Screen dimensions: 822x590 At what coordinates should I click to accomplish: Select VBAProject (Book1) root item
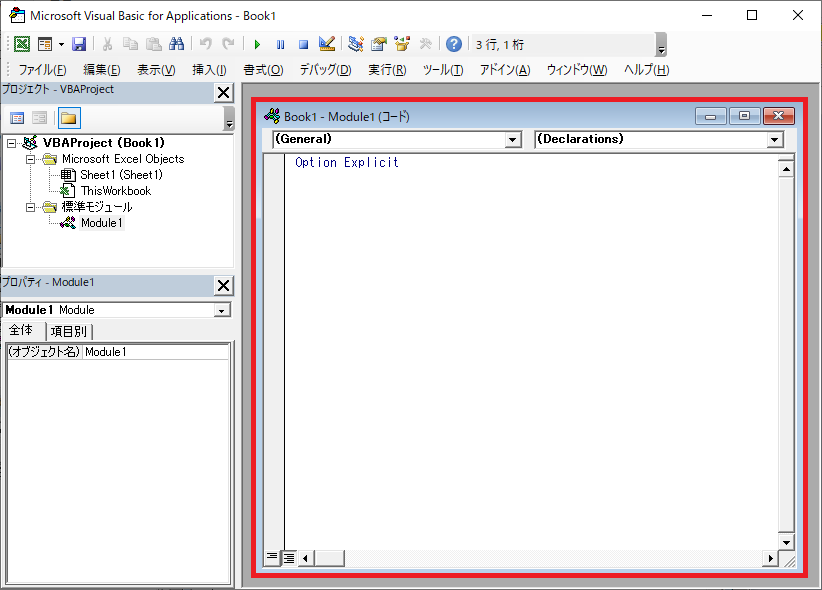(103, 143)
